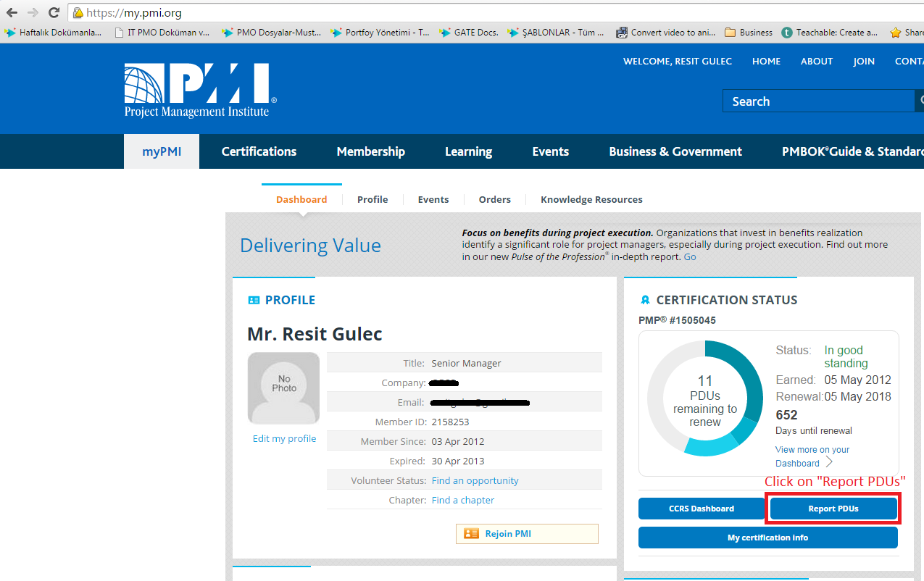Click the chevron after View more Dashboard
Image resolution: width=924 pixels, height=581 pixels.
[x=829, y=462]
